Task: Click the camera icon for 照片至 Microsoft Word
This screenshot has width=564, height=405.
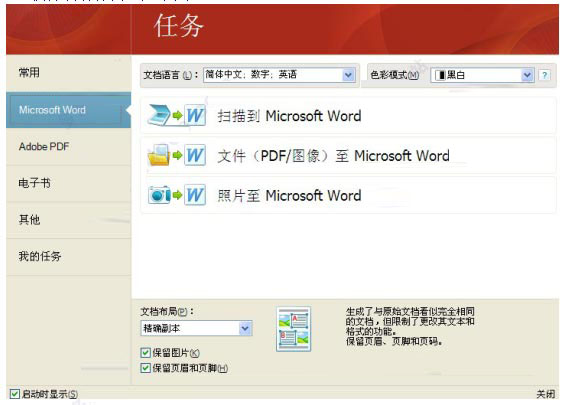Action: [x=159, y=195]
